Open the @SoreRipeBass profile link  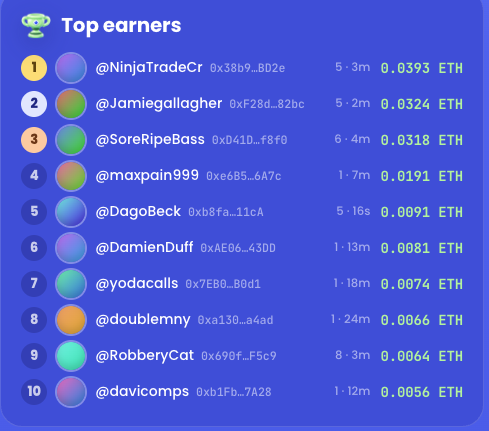point(150,140)
